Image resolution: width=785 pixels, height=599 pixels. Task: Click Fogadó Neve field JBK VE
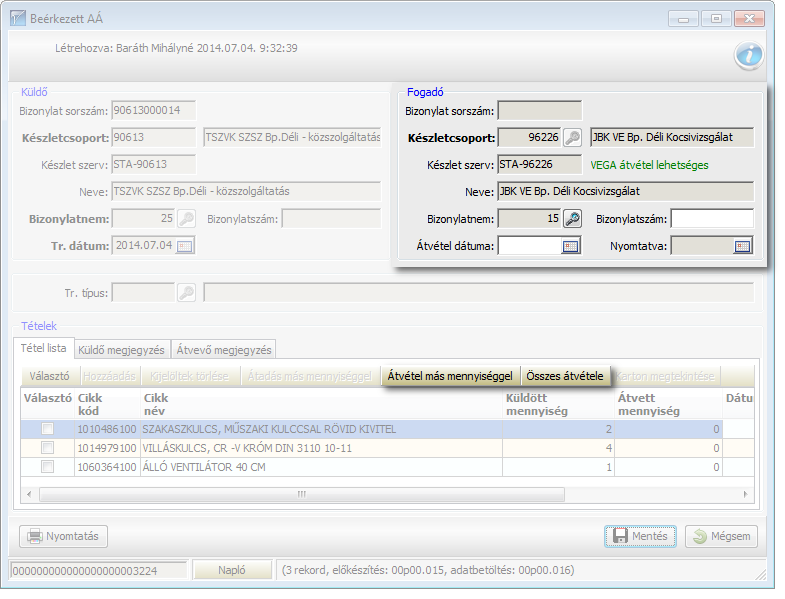click(626, 192)
